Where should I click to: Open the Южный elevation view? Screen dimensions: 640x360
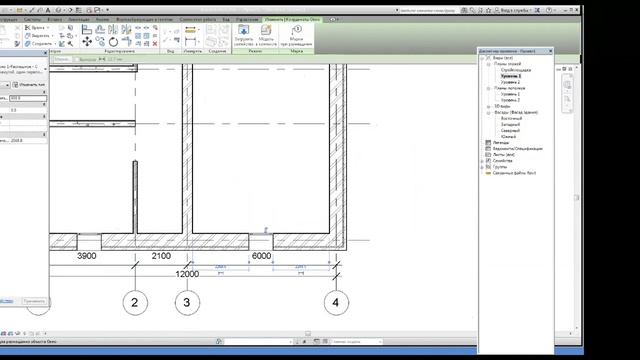pos(509,137)
